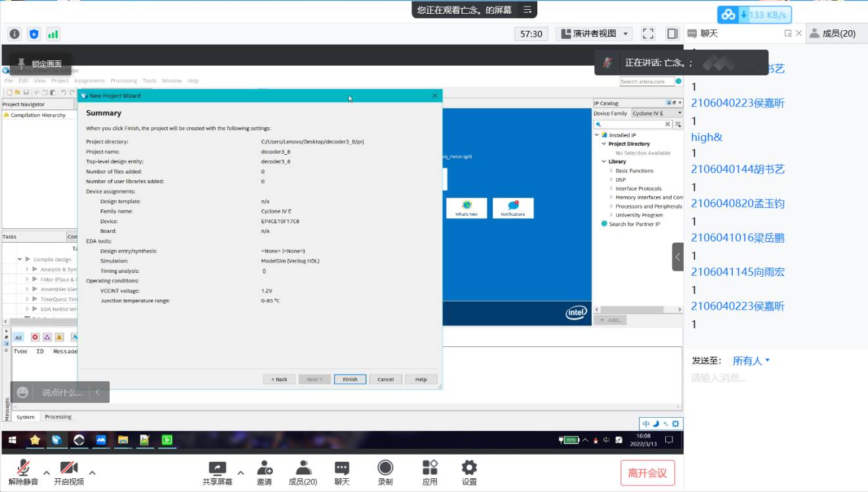
Task: Open meeting Settings gear icon
Action: 469,472
